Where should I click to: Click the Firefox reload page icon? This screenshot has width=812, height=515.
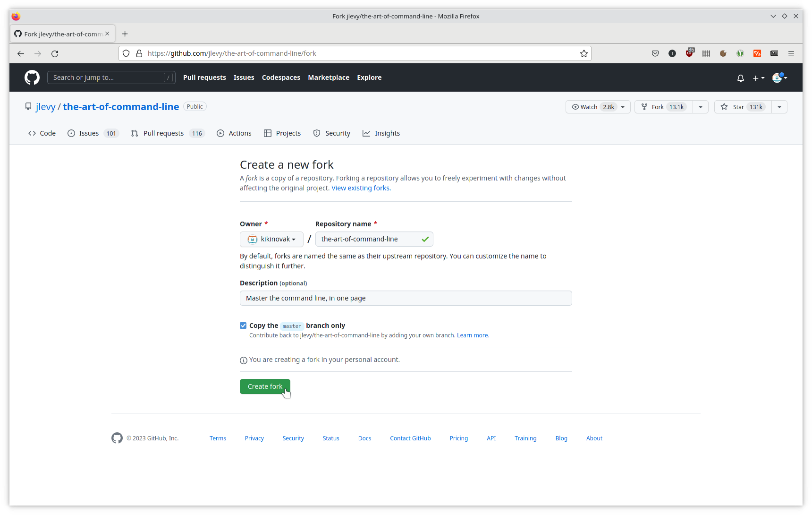click(x=55, y=54)
